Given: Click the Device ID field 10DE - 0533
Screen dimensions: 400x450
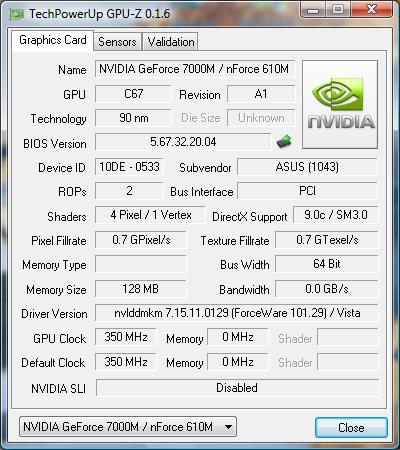Looking at the screenshot, I should tap(129, 167).
